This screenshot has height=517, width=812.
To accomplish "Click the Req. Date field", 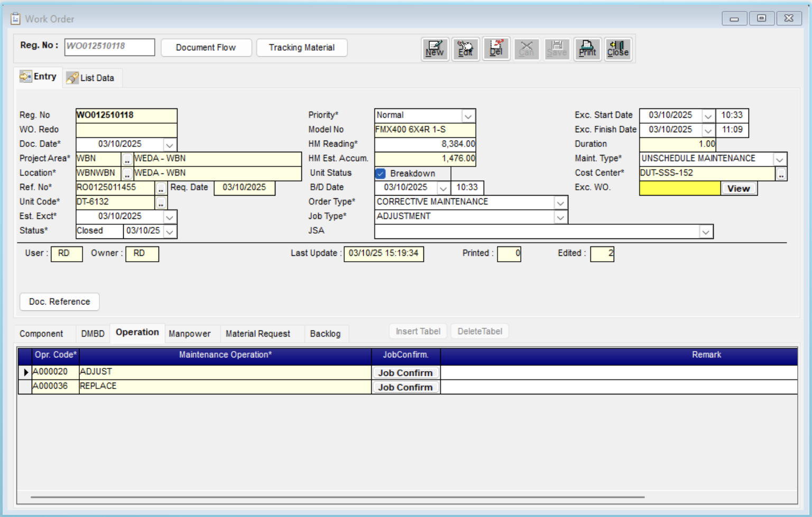I will pyautogui.click(x=244, y=188).
